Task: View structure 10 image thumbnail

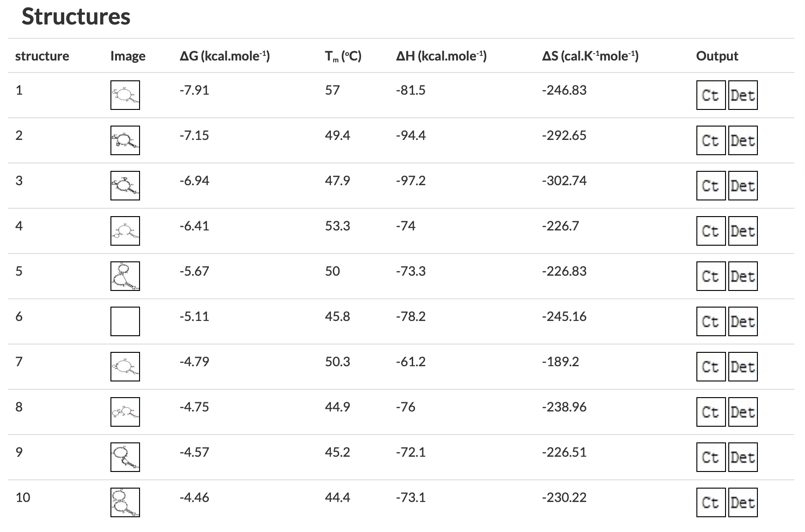Action: click(125, 502)
